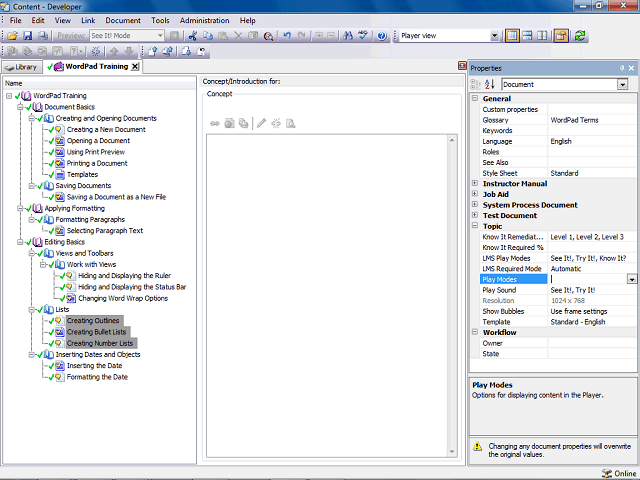640x480 pixels.
Task: Click the Categorized view icon in Properties
Action: tap(476, 84)
